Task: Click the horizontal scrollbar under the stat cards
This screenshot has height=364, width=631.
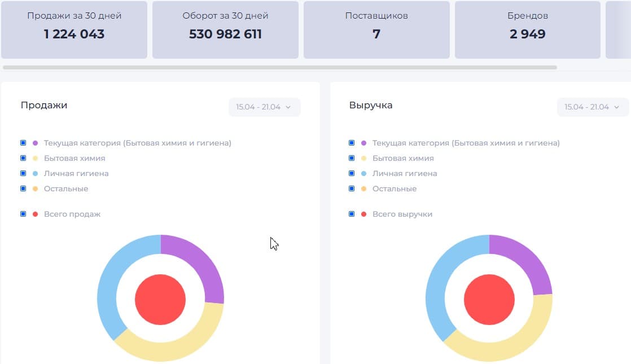Action: point(280,68)
